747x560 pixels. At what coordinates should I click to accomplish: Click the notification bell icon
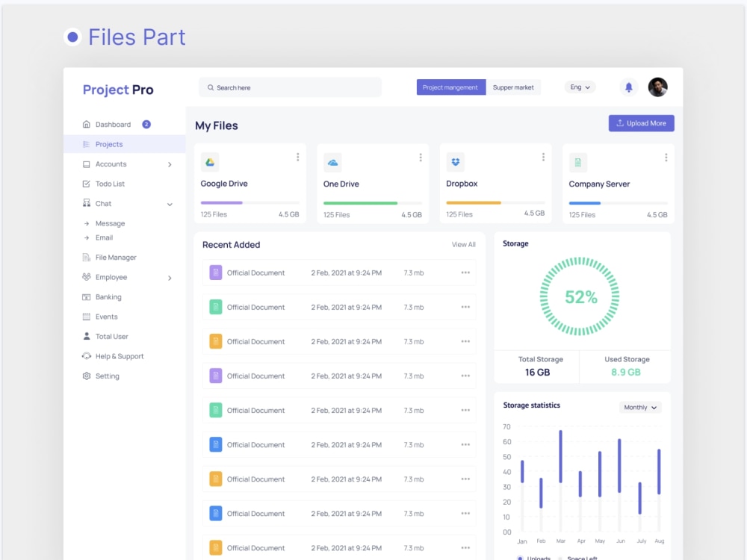click(628, 87)
